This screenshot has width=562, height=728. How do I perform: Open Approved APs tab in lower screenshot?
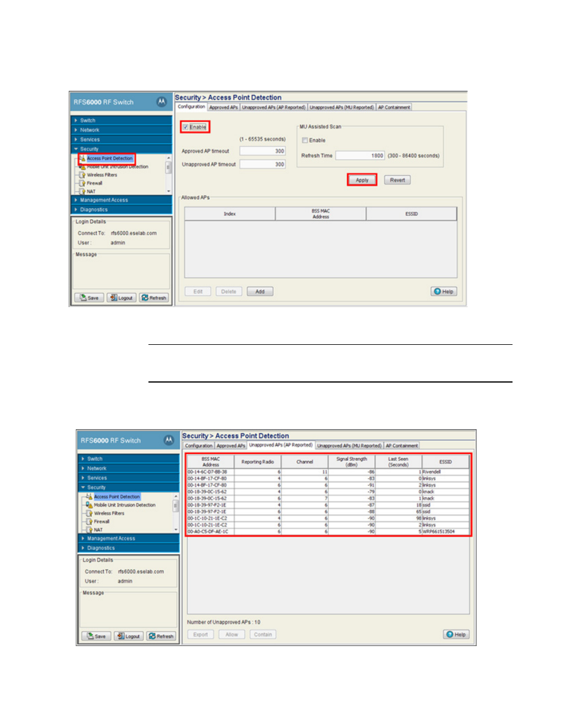[x=231, y=446]
